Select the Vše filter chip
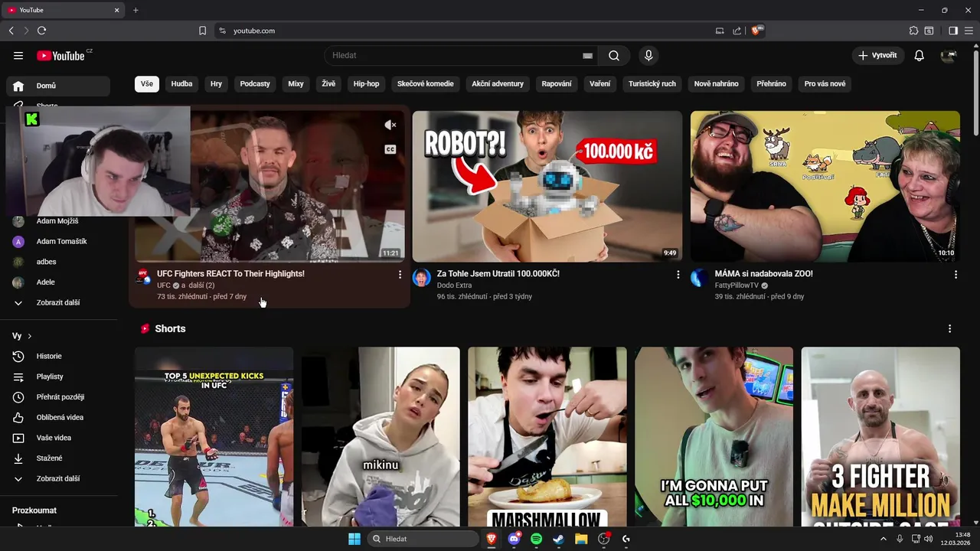Viewport: 980px width, 551px height. (147, 83)
